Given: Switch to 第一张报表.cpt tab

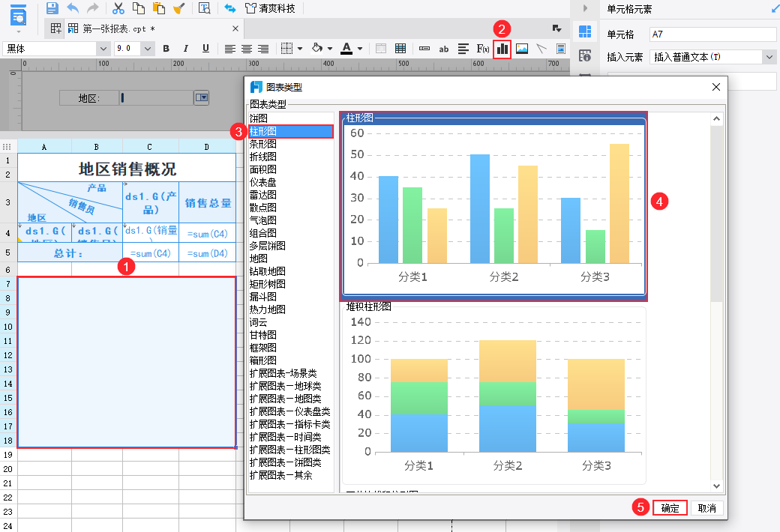Looking at the screenshot, I should coord(118,28).
